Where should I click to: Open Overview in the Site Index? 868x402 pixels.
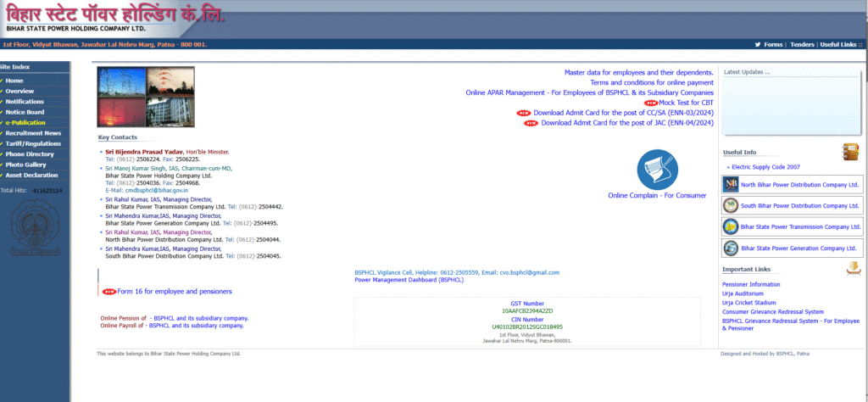coord(20,92)
